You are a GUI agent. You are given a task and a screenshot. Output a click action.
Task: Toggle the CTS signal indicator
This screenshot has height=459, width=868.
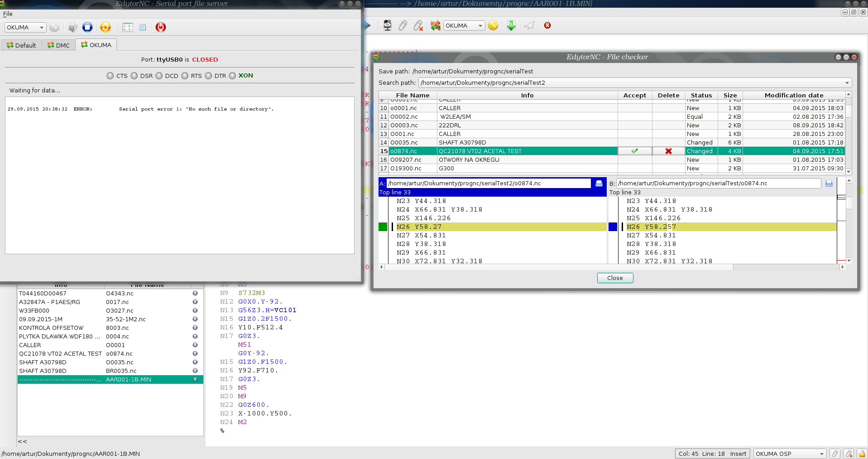pyautogui.click(x=110, y=76)
